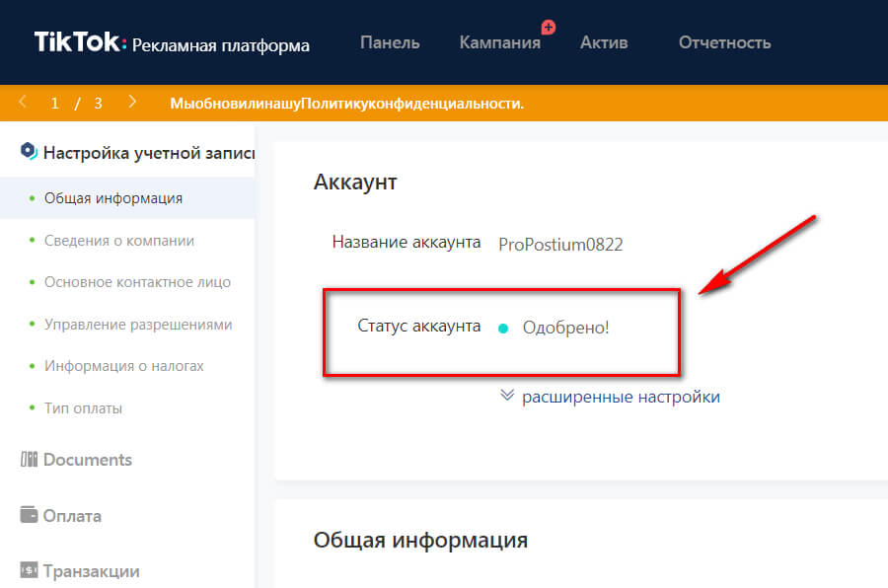Click the dollar icon next to Транзакции
Screen dimensions: 888x588
click(28, 570)
